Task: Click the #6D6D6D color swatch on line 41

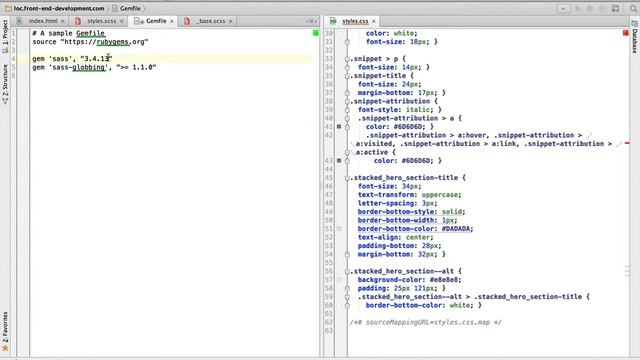Action: (339, 127)
